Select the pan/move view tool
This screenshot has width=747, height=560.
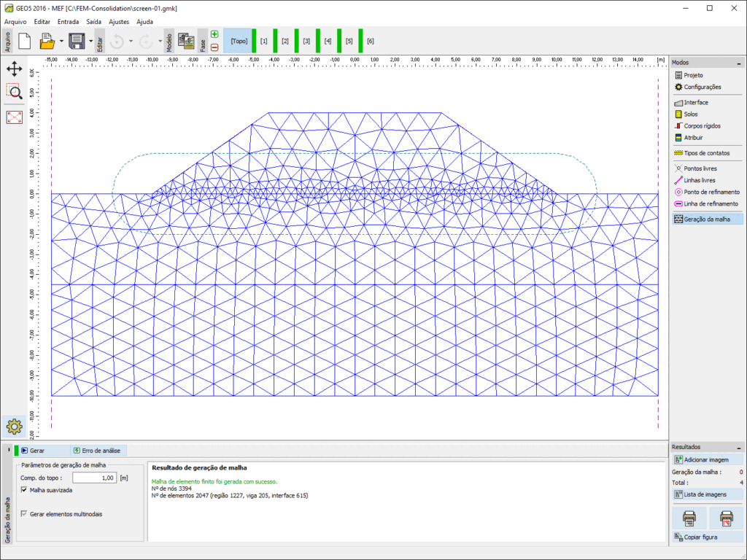click(x=15, y=69)
